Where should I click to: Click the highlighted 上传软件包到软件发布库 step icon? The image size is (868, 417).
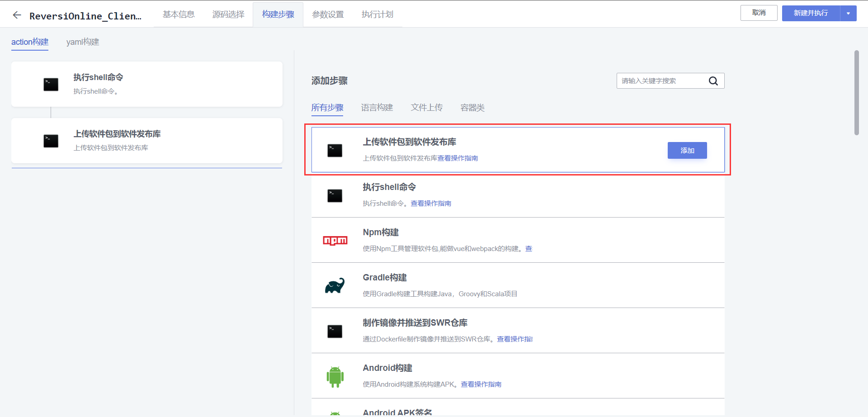(x=335, y=150)
